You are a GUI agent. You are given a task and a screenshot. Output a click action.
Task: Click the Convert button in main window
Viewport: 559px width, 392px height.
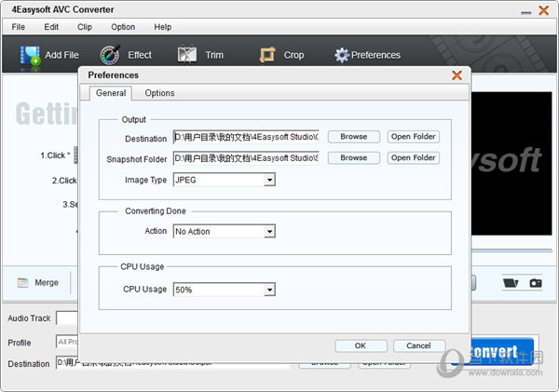point(502,352)
